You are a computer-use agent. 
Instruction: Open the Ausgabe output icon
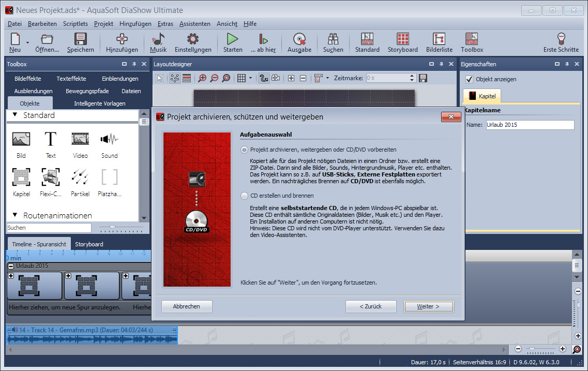tap(299, 42)
